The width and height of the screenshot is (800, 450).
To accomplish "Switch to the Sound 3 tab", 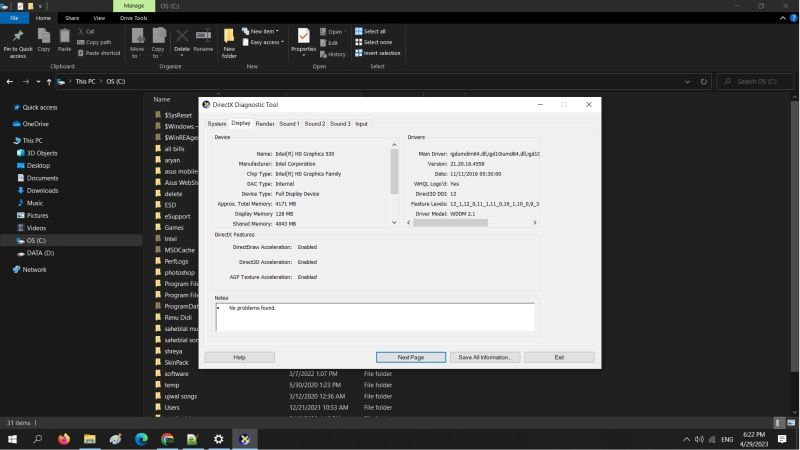I will pos(340,124).
